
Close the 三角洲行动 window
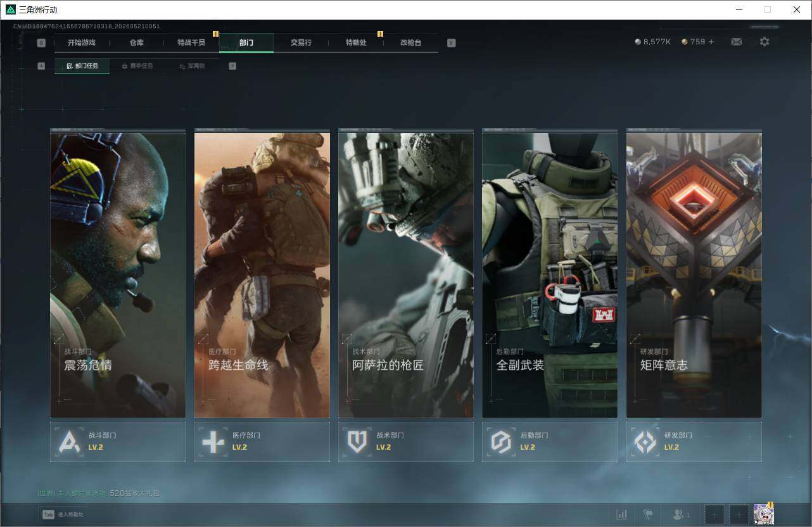point(797,10)
